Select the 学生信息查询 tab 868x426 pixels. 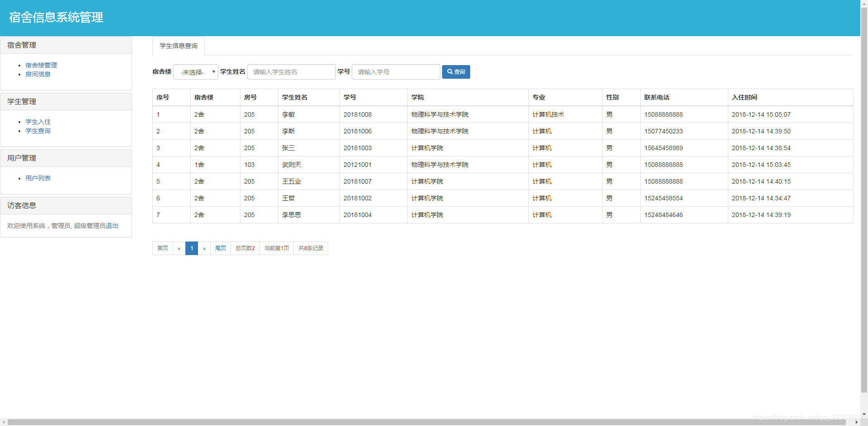[179, 46]
